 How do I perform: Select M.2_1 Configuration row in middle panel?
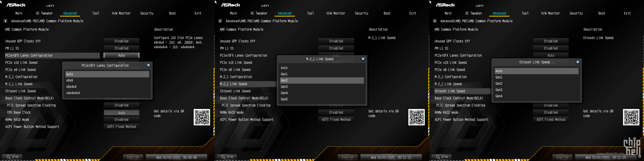[236, 77]
